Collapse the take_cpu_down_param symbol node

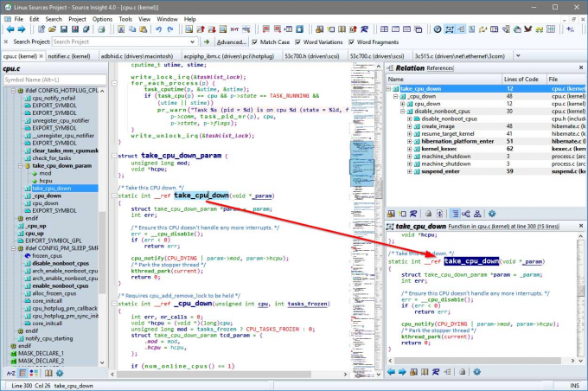20,166
